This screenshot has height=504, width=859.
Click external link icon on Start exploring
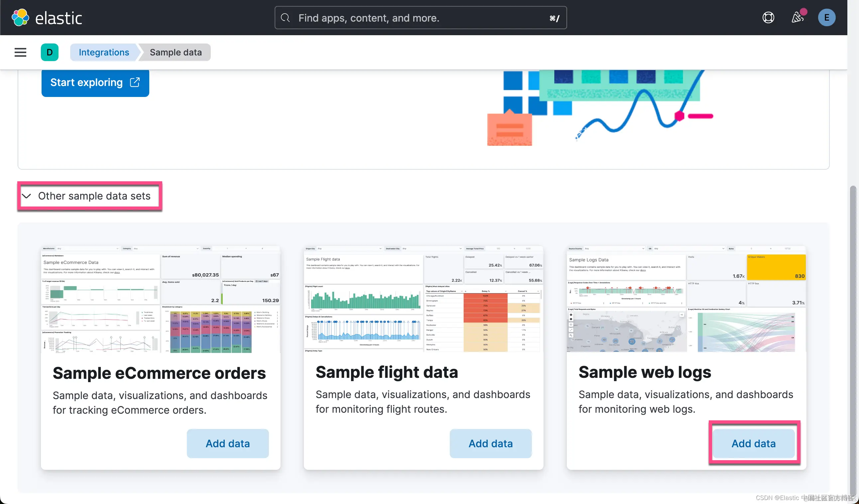[135, 82]
